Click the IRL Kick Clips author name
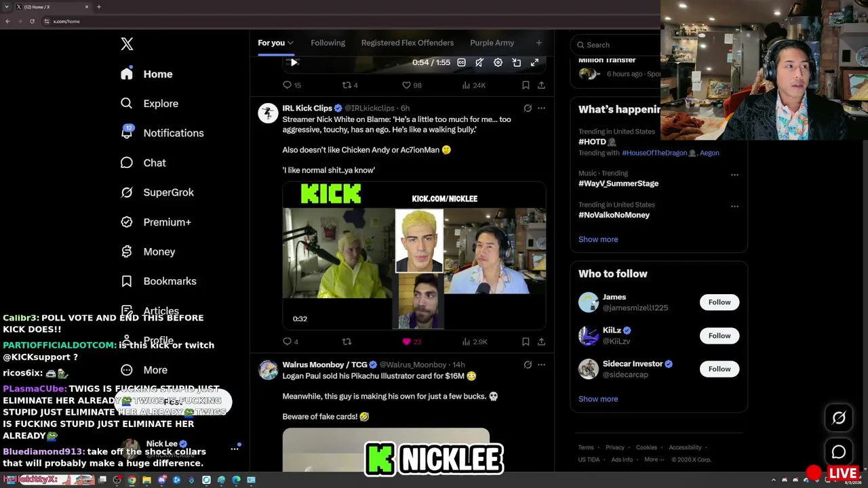This screenshot has width=868, height=488. (x=307, y=108)
